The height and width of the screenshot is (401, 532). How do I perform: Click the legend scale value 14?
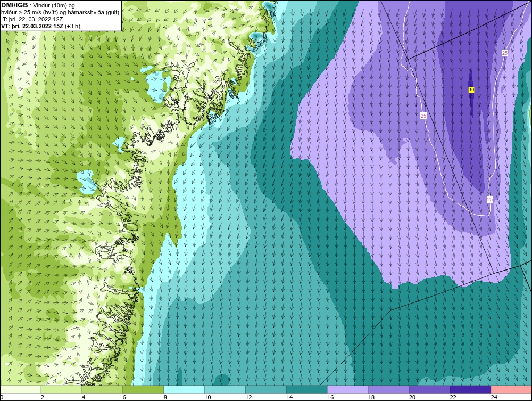pyautogui.click(x=289, y=397)
